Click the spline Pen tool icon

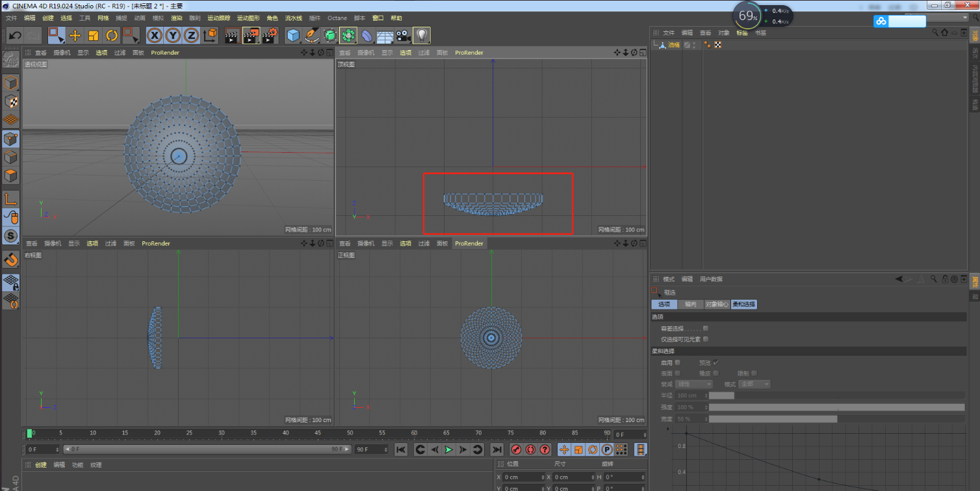pos(312,35)
